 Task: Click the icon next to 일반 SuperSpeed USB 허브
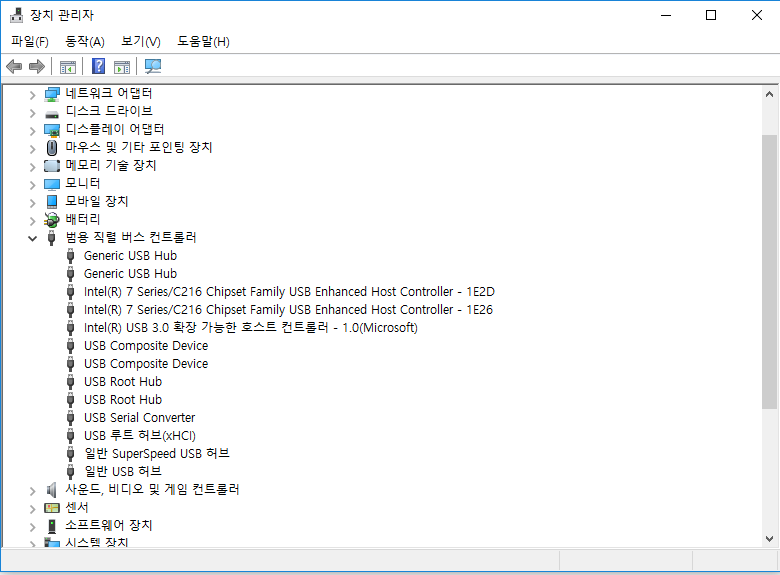click(71, 454)
